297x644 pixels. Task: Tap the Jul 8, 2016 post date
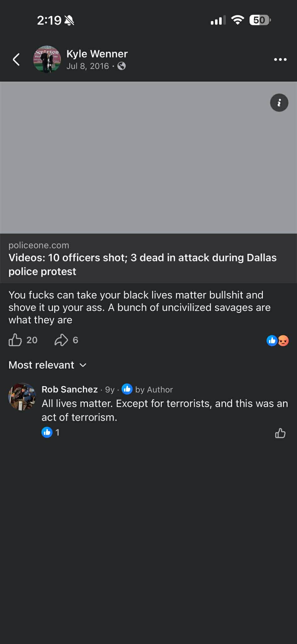pos(88,66)
